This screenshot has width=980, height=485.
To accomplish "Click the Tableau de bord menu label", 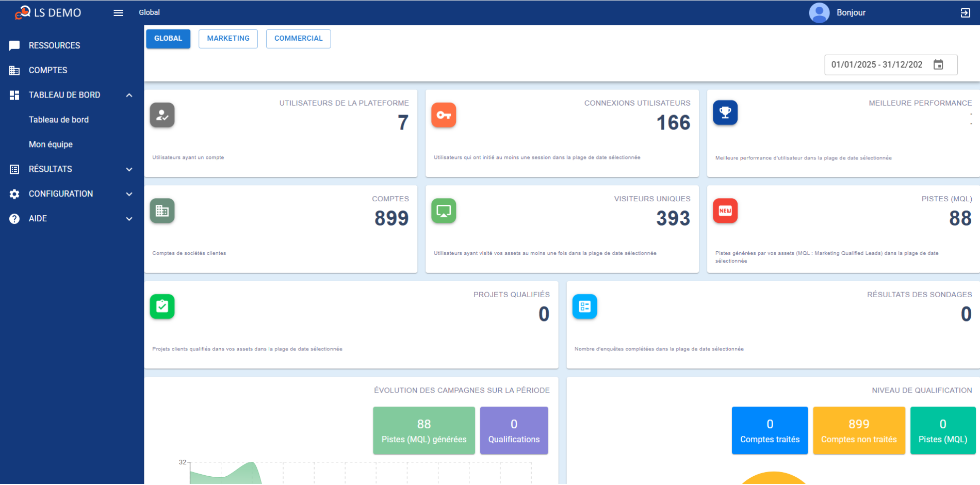I will 64,95.
